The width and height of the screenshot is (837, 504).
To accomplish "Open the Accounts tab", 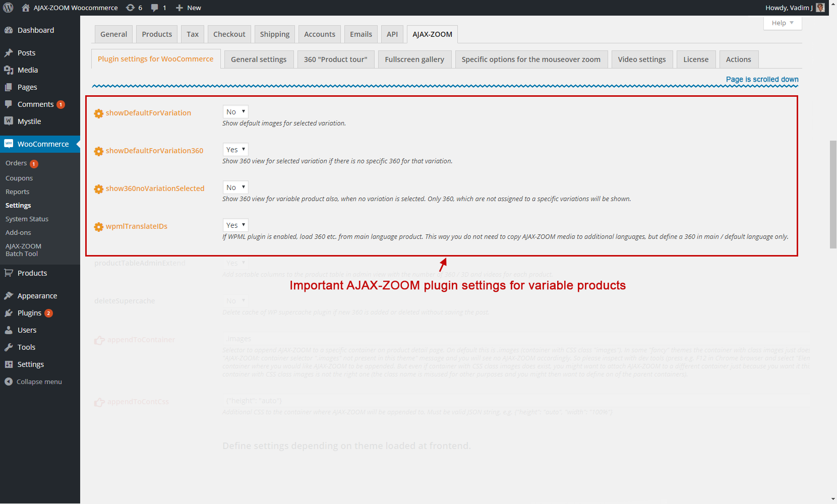I will pos(320,34).
